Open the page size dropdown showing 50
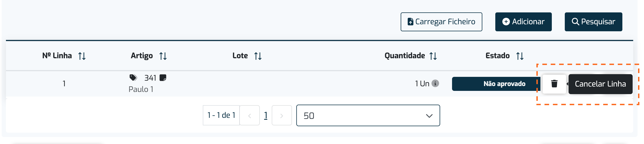 [368, 115]
